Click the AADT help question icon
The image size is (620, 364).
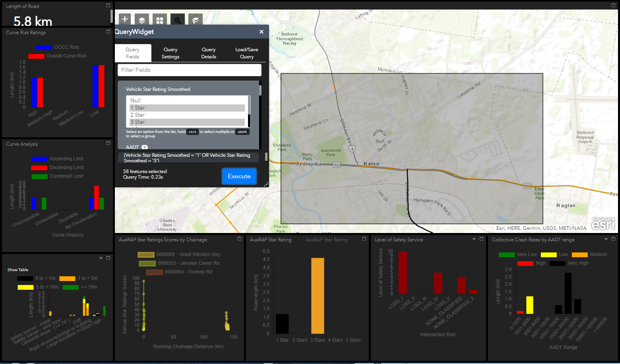(x=145, y=147)
